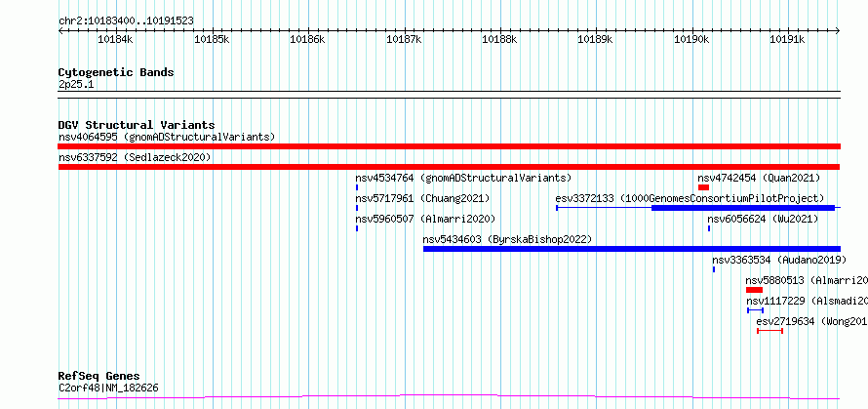Click the C2orf48|NM_182626 gene label
This screenshot has width=868, height=409.
pyautogui.click(x=108, y=388)
